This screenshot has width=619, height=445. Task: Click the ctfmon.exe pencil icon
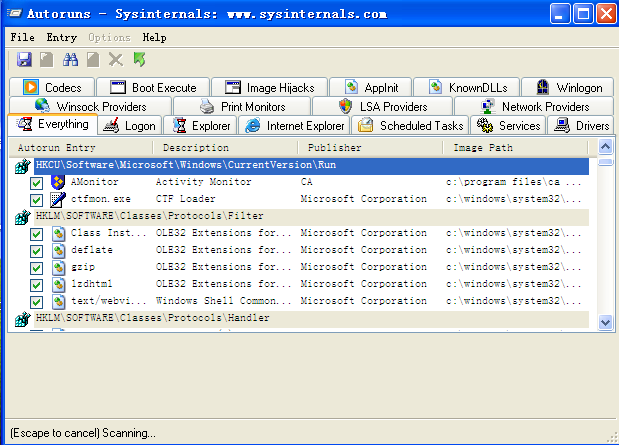[x=58, y=199]
